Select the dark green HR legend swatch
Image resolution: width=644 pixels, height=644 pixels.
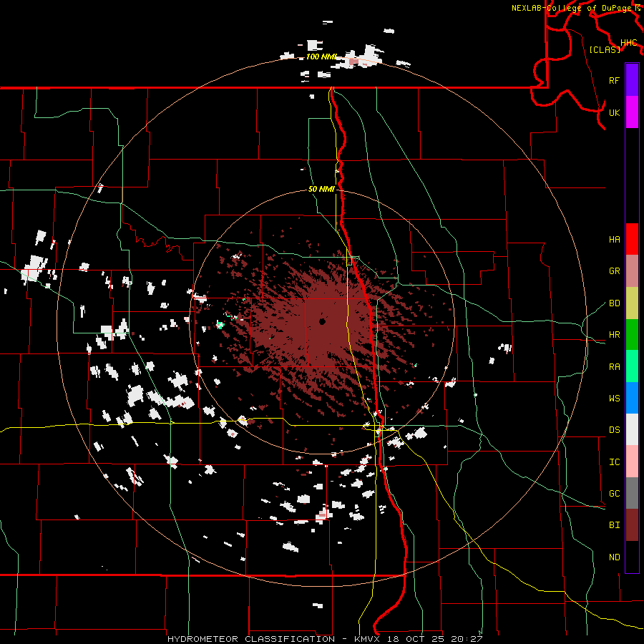(632, 335)
